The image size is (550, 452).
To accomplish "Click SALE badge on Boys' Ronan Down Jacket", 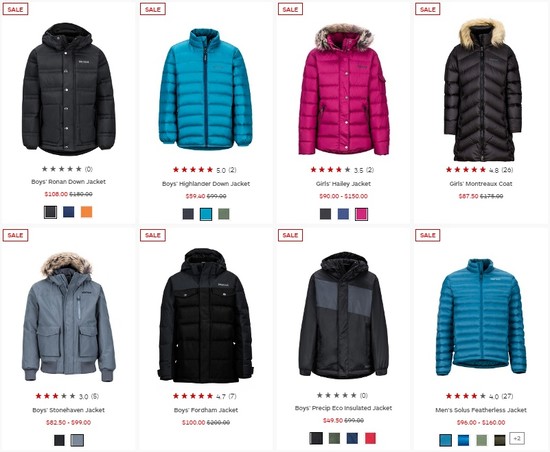I will click(x=15, y=9).
